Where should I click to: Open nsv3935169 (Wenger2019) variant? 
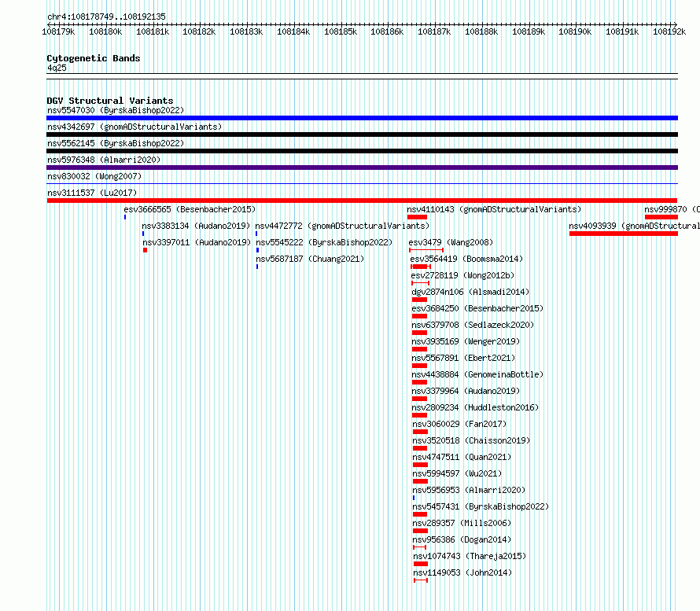pos(466,341)
